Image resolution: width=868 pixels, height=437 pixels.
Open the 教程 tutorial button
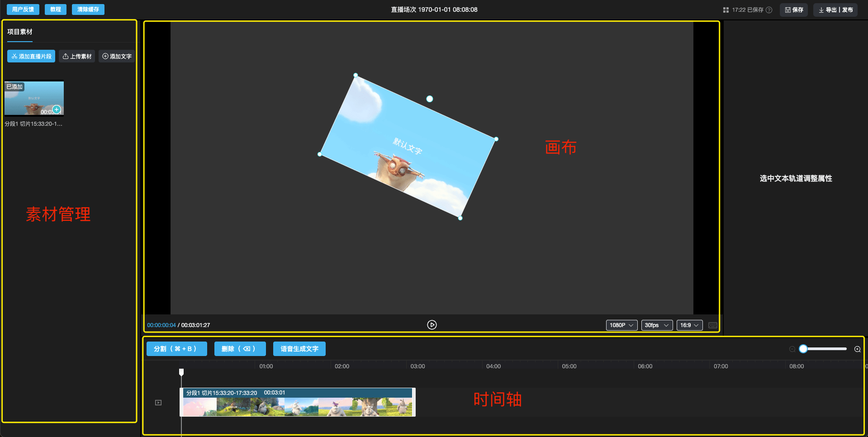[56, 9]
